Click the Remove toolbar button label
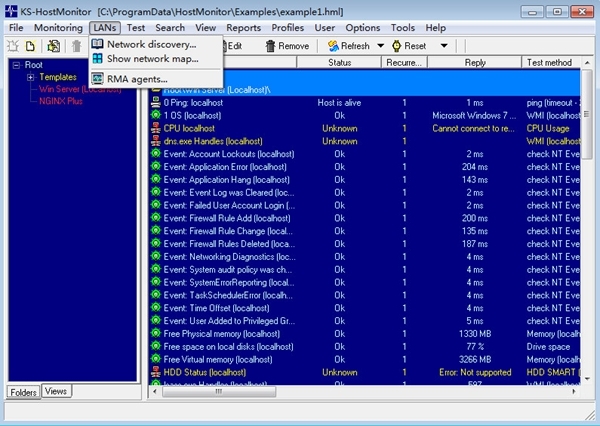The width and height of the screenshot is (600, 426). [293, 46]
